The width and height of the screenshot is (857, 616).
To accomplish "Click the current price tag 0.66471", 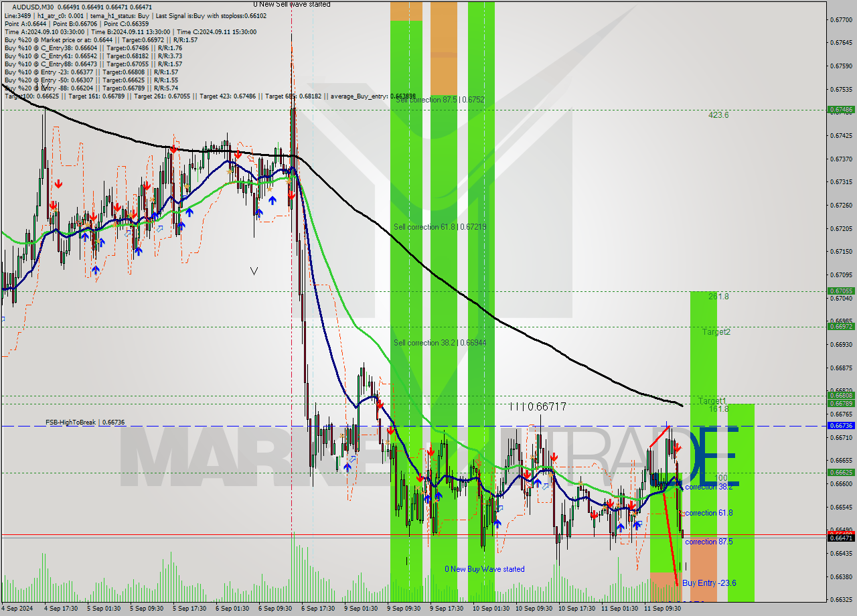I will [x=841, y=538].
